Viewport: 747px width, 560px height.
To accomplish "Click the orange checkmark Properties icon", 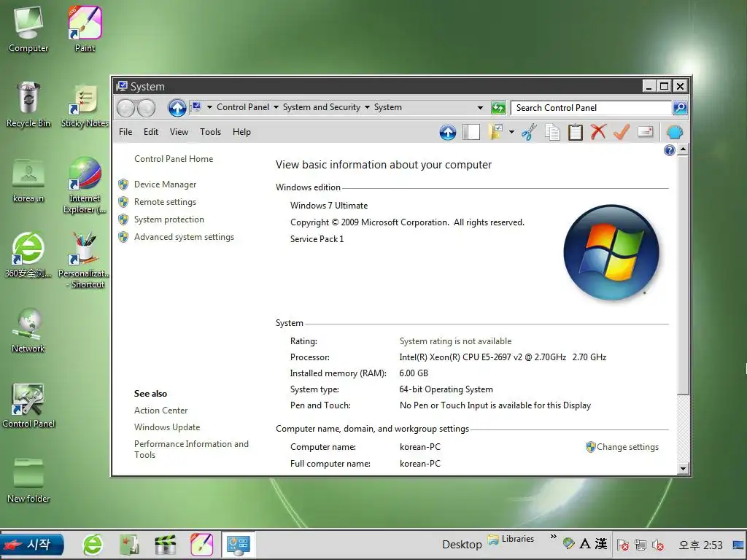I will (x=622, y=132).
